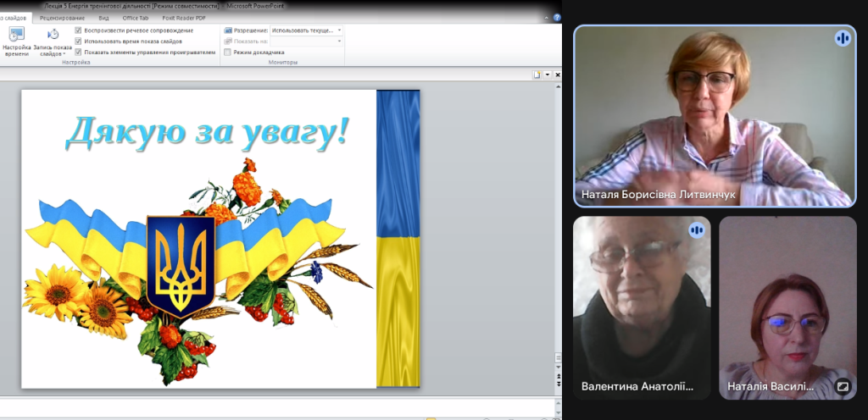The width and height of the screenshot is (868, 420).
Task: Uncheck Воспроизвести речевое сопровождение checkbox
Action: (x=79, y=30)
